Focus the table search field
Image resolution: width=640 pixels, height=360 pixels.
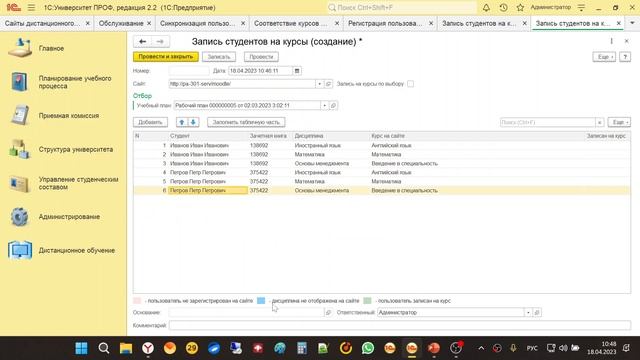pos(547,122)
